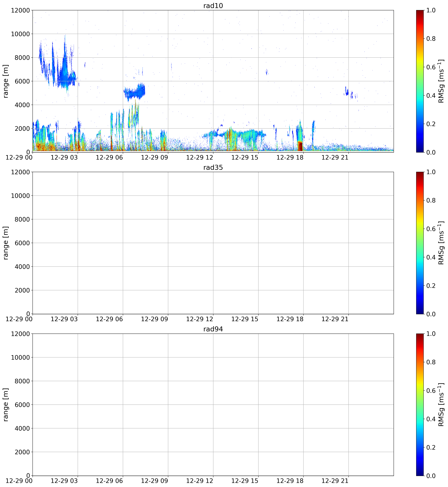Click the 0.2 tick on rad94 colorbar
448x487 pixels.
[x=431, y=447]
